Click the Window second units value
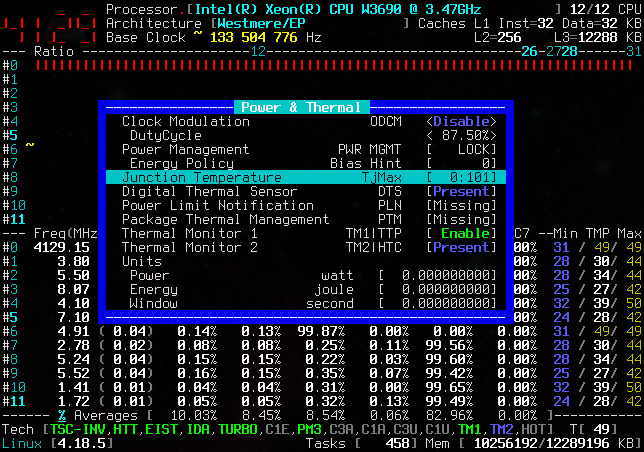 tap(438, 303)
